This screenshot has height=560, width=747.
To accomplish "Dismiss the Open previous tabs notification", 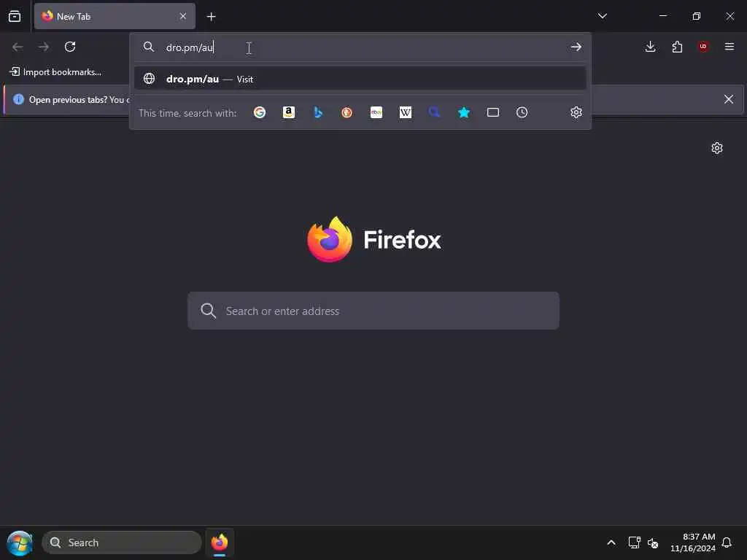I will pos(729,99).
